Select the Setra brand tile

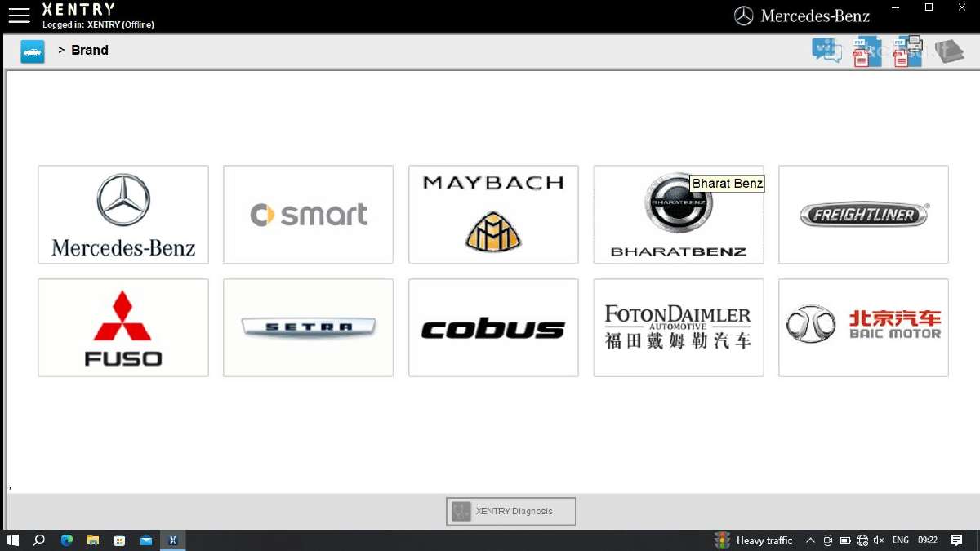tap(309, 328)
